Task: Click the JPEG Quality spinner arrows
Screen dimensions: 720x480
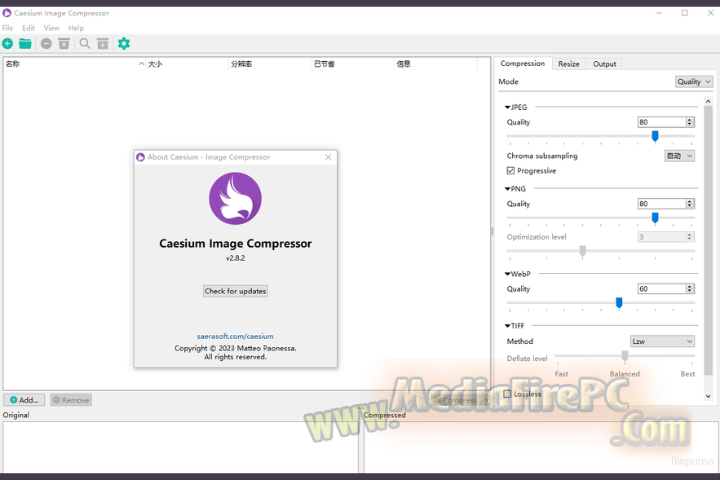Action: (690, 122)
